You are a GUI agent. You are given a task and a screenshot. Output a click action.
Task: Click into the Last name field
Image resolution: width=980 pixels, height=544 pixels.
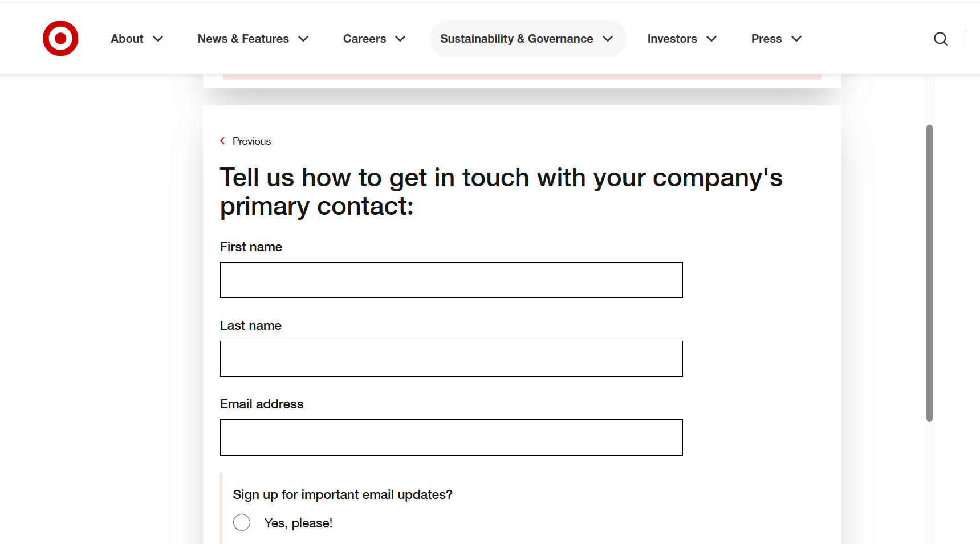click(x=451, y=358)
